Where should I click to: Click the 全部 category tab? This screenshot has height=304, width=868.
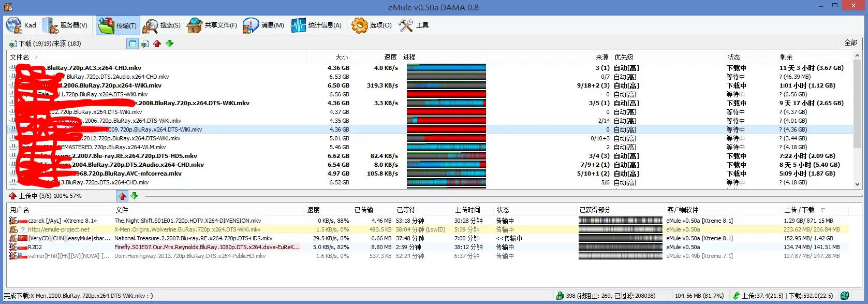pos(850,43)
